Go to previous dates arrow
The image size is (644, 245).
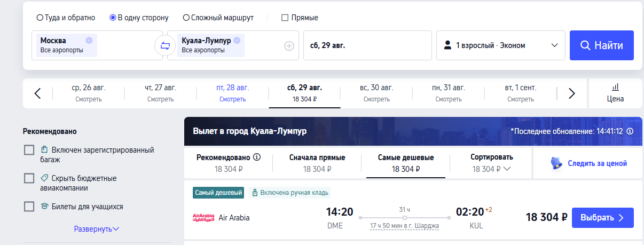point(37,93)
